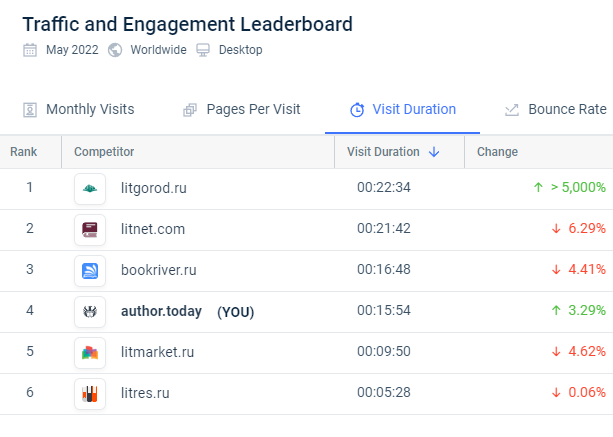Click the desktop monitor icon
Image resolution: width=613 pixels, height=437 pixels.
[x=203, y=50]
